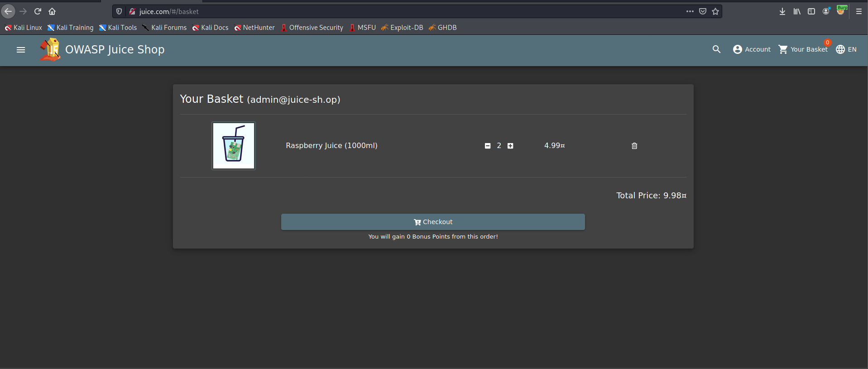The image size is (868, 369).
Task: Open MSFU bookmark
Action: coord(363,28)
